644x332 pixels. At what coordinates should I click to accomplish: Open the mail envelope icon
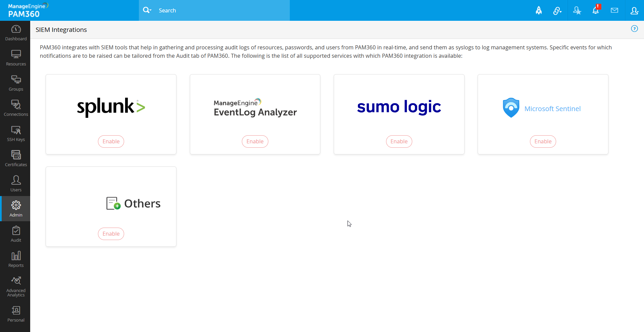tap(614, 10)
